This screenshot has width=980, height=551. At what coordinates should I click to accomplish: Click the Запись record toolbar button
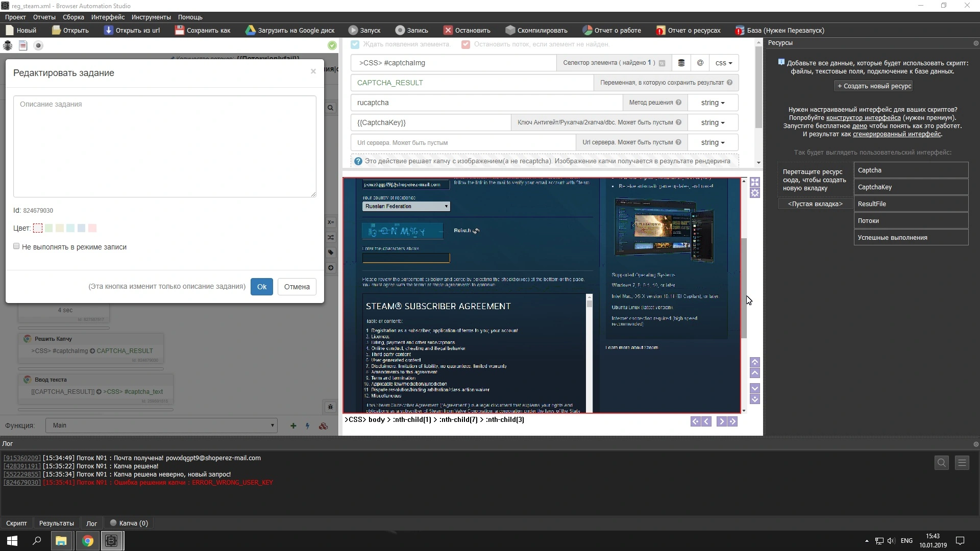tap(412, 31)
